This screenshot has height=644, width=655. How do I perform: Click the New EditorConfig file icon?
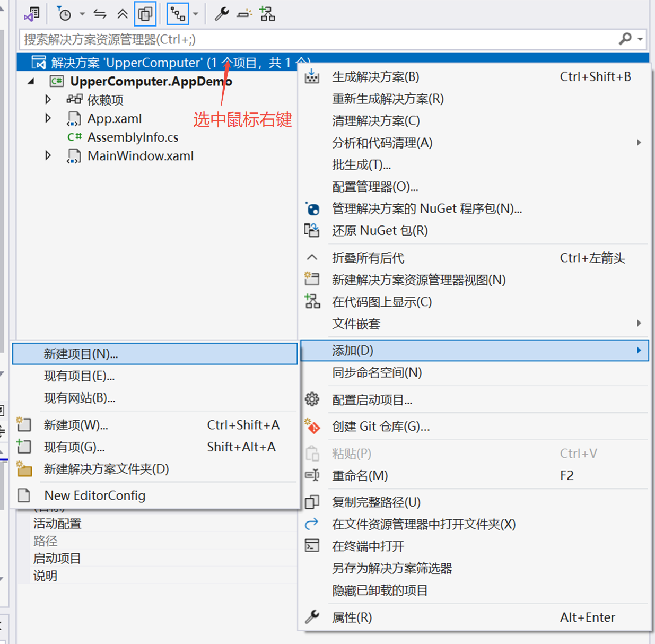pos(24,495)
